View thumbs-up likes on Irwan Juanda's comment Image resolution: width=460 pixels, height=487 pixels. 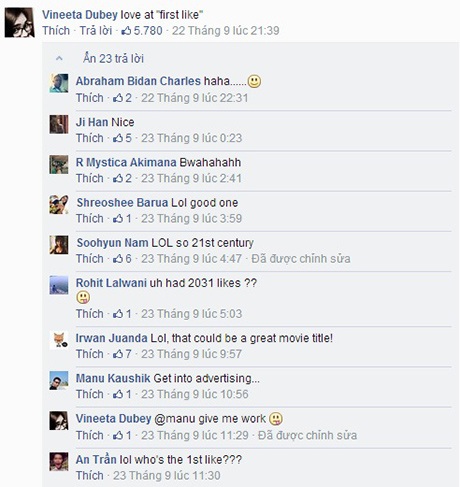pos(122,354)
